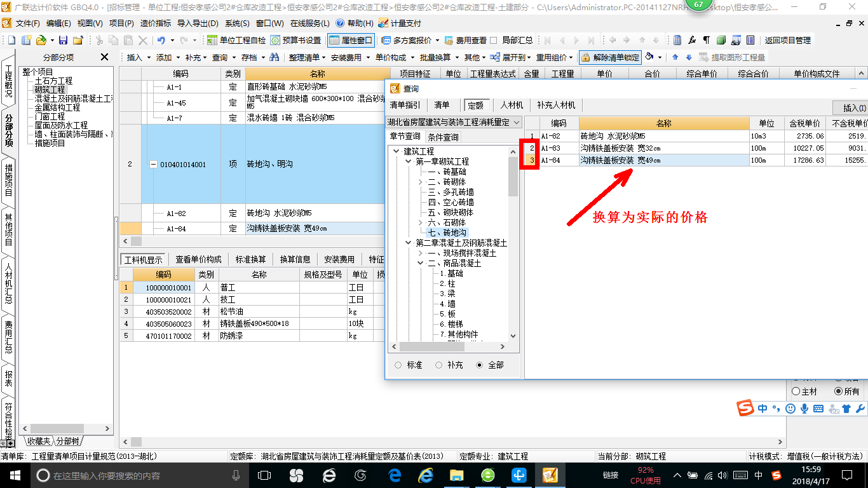Open 费用查看 cost viewer
The height and width of the screenshot is (488, 868).
click(x=466, y=40)
